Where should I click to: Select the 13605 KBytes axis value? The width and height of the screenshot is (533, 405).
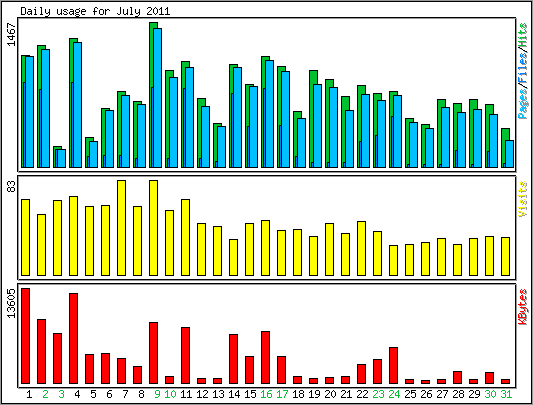tap(12, 303)
